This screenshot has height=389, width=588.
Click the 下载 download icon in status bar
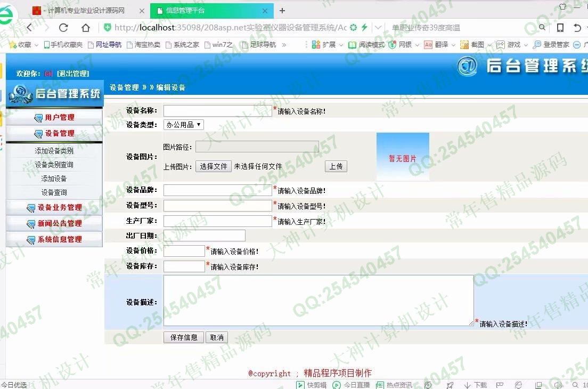[467, 385]
